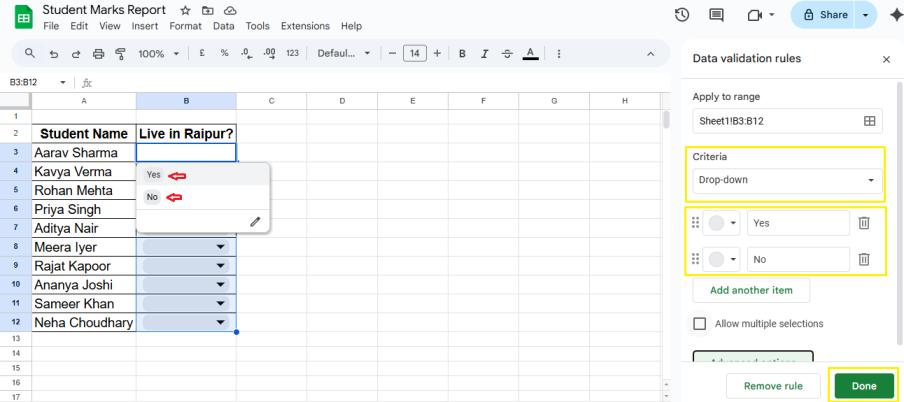904x402 pixels.
Task: Toggle bold formatting
Action: click(462, 54)
